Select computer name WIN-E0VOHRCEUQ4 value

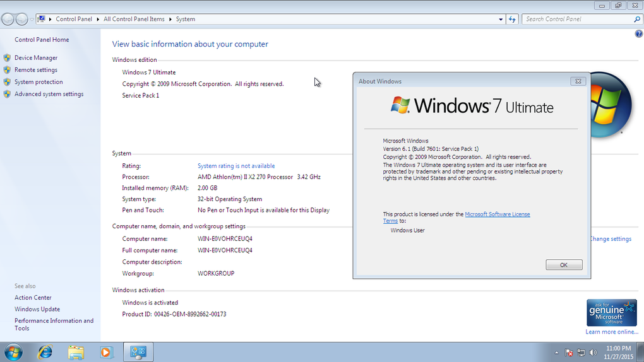[x=225, y=239]
